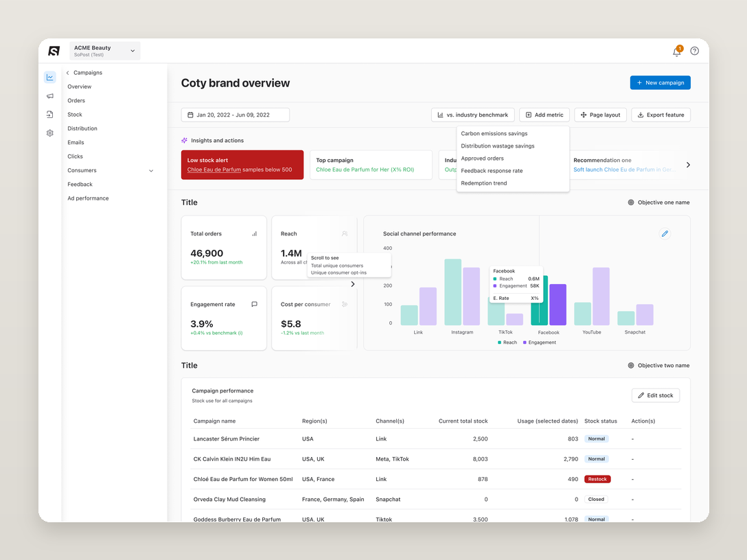
Task: Open the notifications bell
Action: 677,51
